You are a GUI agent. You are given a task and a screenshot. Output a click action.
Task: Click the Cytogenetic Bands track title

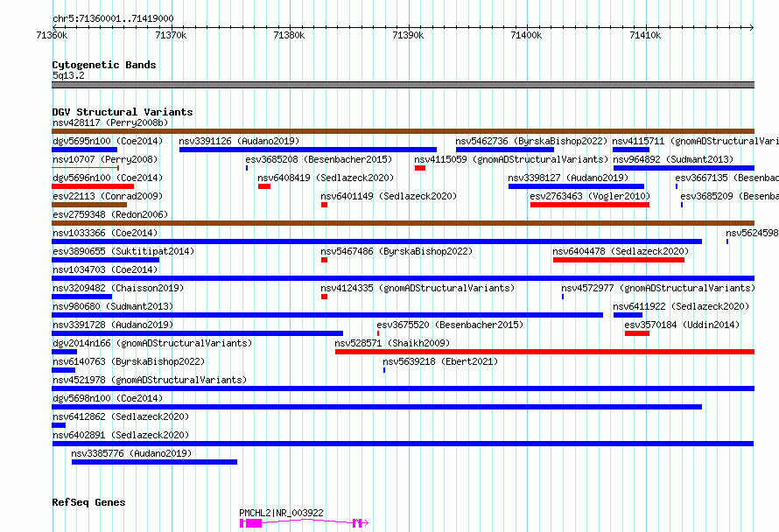tap(104, 65)
